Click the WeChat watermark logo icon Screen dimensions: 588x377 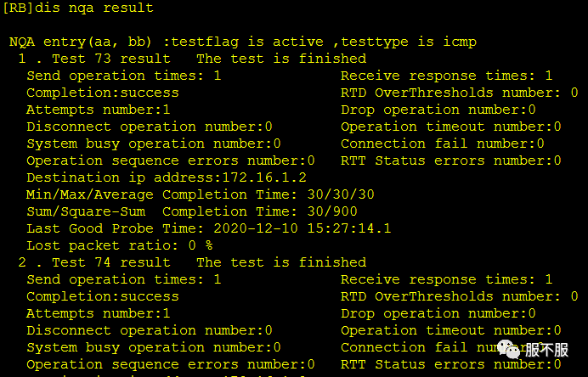point(508,349)
